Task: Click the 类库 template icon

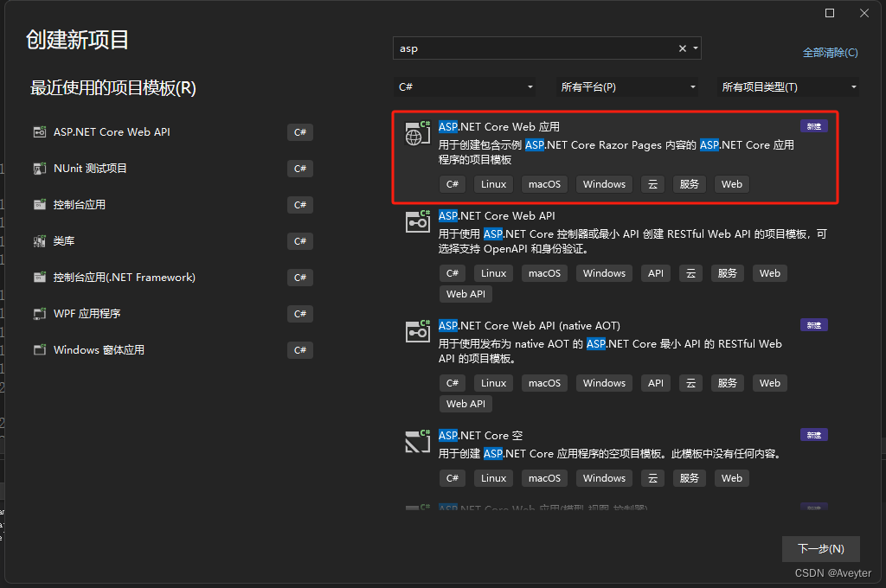Action: 40,241
